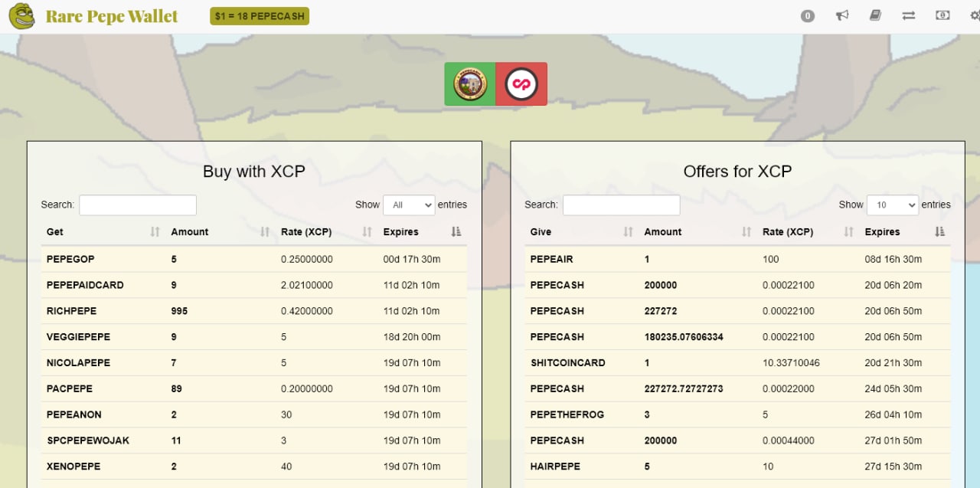Click the PEPETHEFROG expiry 26d 04h 10m

893,414
